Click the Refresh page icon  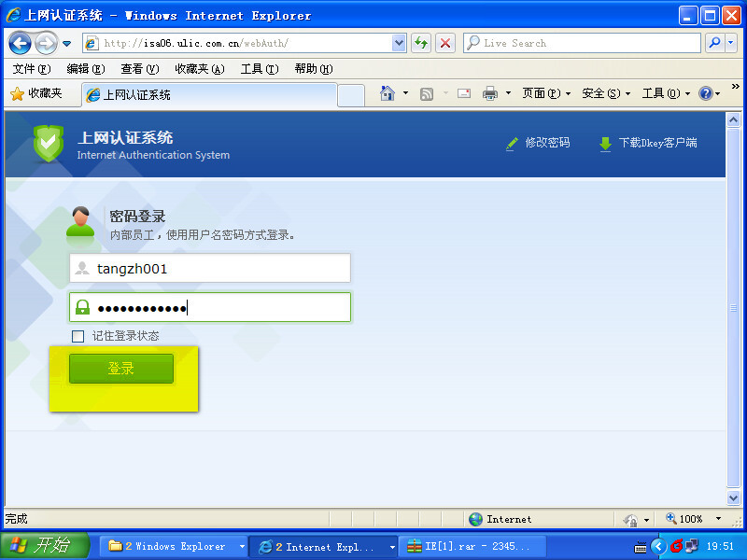point(421,43)
